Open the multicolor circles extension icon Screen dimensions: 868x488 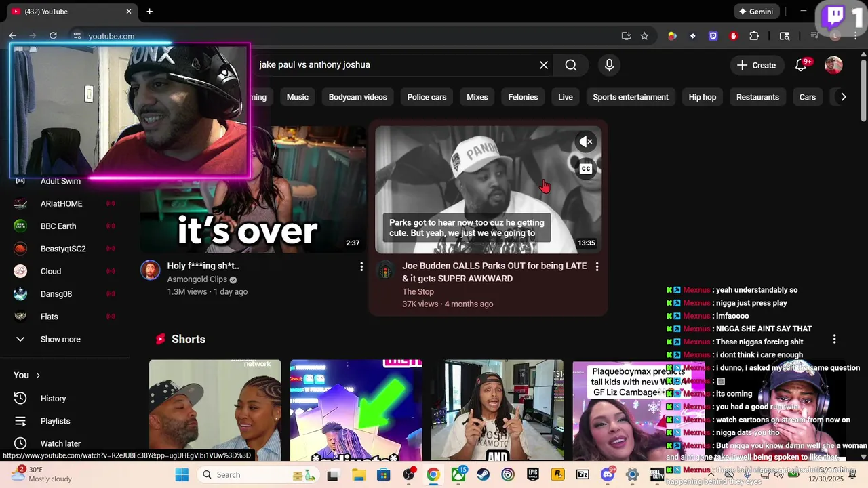672,36
